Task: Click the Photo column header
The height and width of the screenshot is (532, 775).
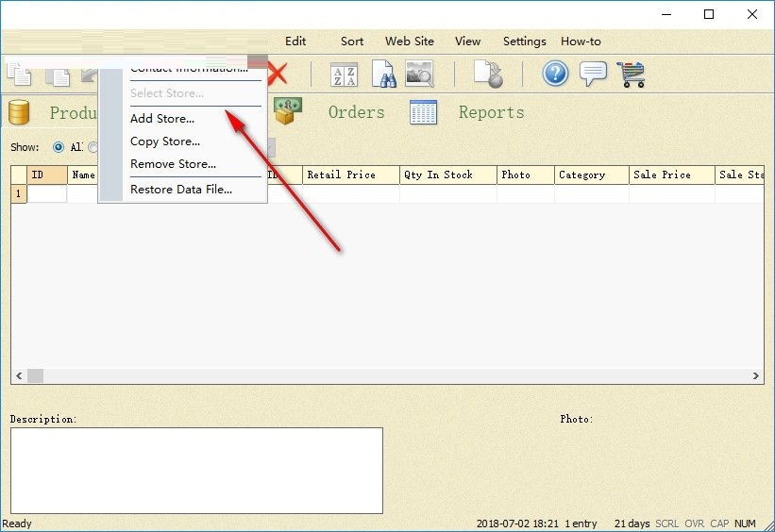Action: point(526,175)
